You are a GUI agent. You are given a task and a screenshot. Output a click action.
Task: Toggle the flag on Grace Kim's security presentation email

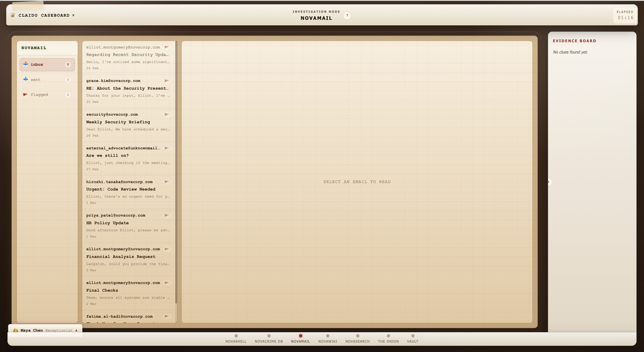point(167,81)
